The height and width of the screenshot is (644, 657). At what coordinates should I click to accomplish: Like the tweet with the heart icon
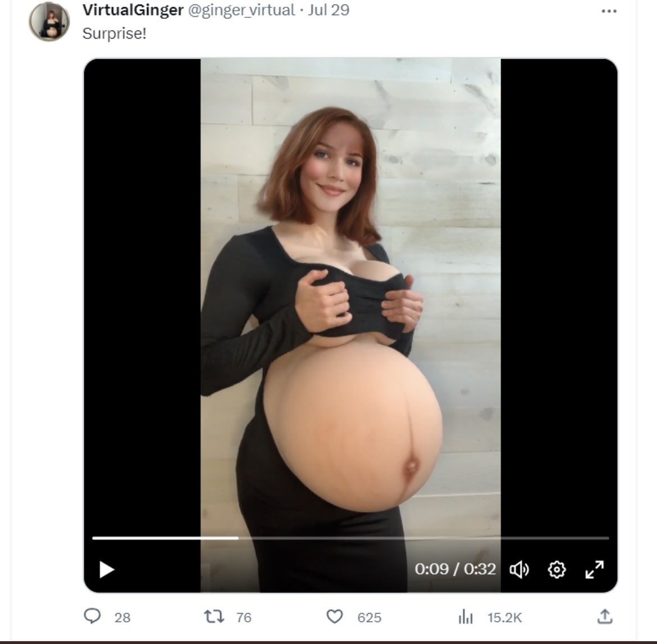pyautogui.click(x=335, y=617)
